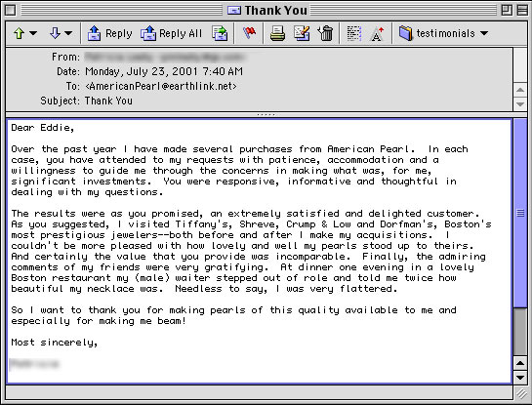Click the rewrap text icon

(354, 33)
